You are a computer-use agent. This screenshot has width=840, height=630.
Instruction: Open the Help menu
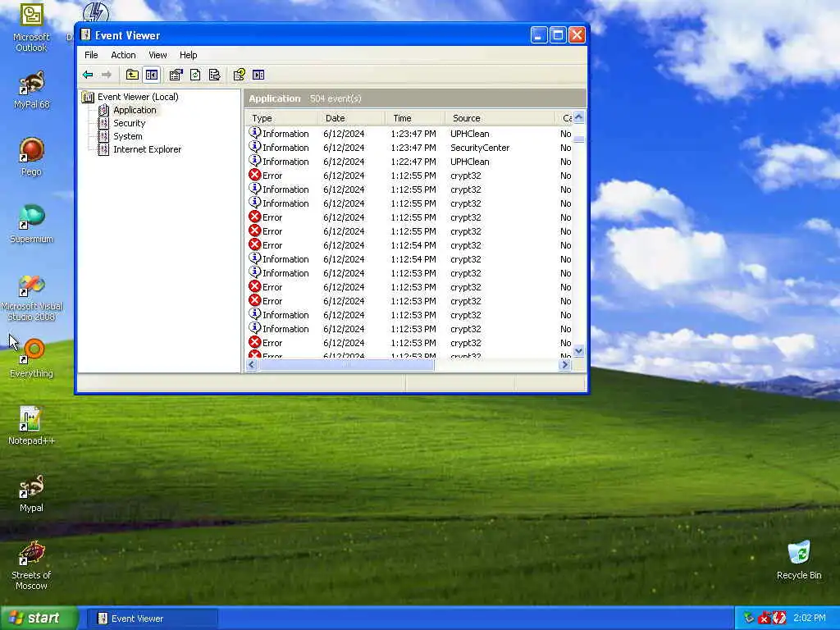pyautogui.click(x=188, y=55)
